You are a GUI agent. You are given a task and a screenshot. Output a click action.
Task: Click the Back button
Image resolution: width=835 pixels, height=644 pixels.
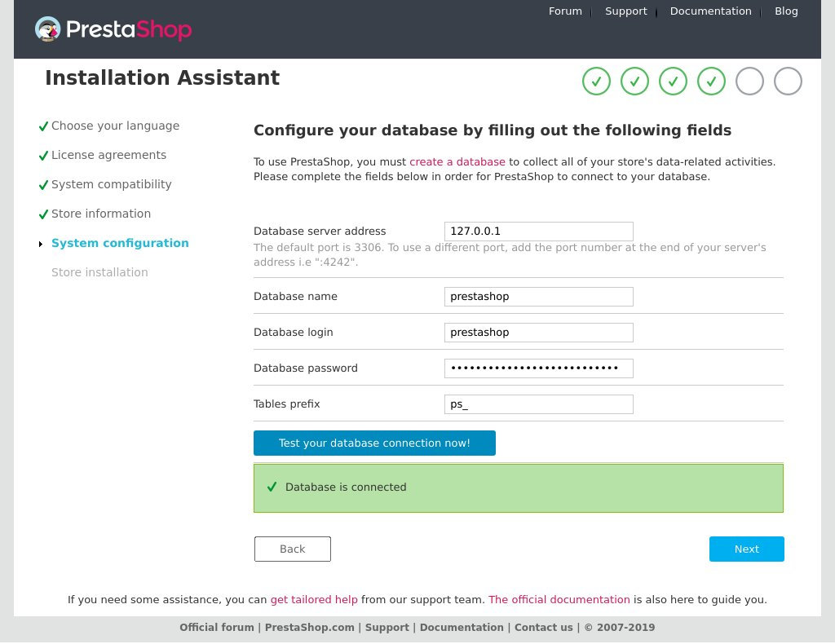(293, 549)
